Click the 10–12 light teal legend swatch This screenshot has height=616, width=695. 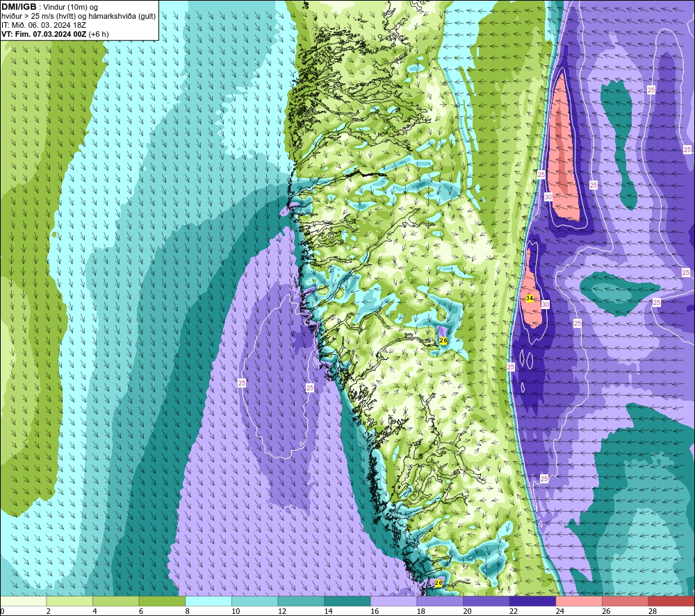[255, 601]
